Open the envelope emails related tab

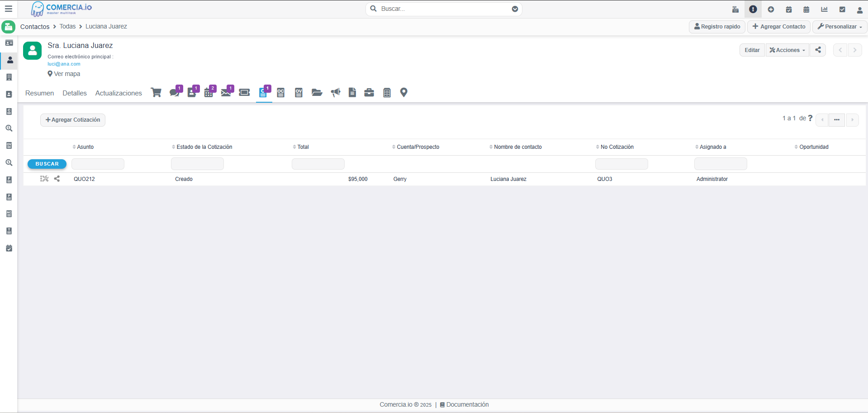(x=227, y=92)
